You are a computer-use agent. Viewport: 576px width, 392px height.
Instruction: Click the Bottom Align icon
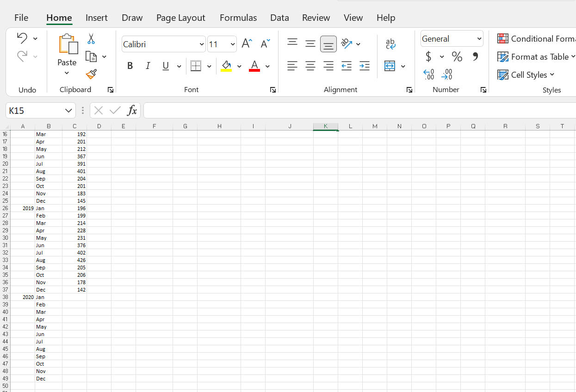pyautogui.click(x=328, y=44)
